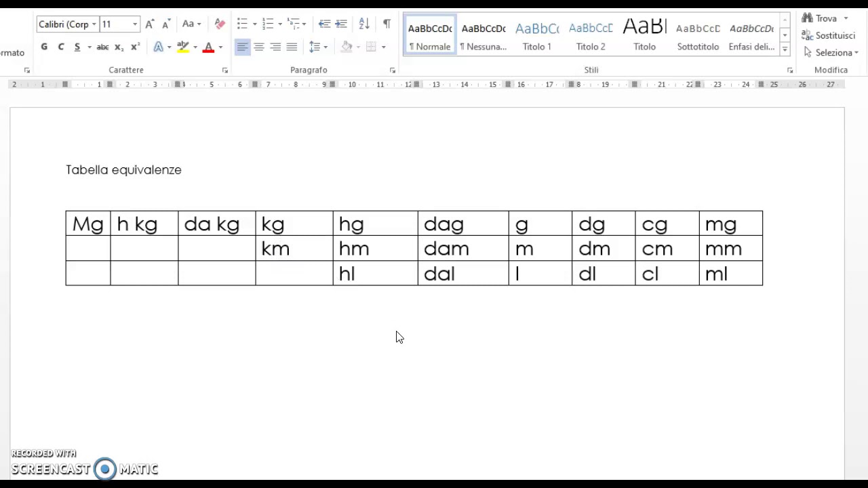Apply paragraph shading with the paint bucket
This screenshot has width=868, height=488.
[x=347, y=47]
